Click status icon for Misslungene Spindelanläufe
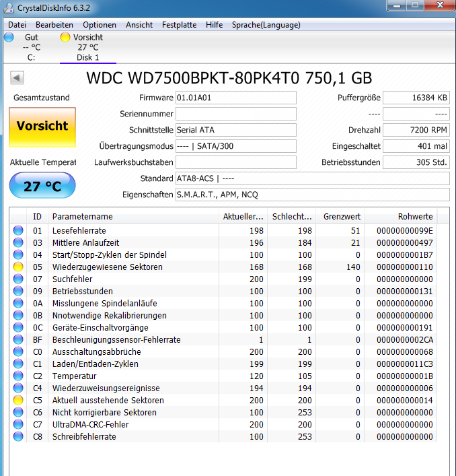Image resolution: width=456 pixels, height=476 pixels. pyautogui.click(x=18, y=303)
